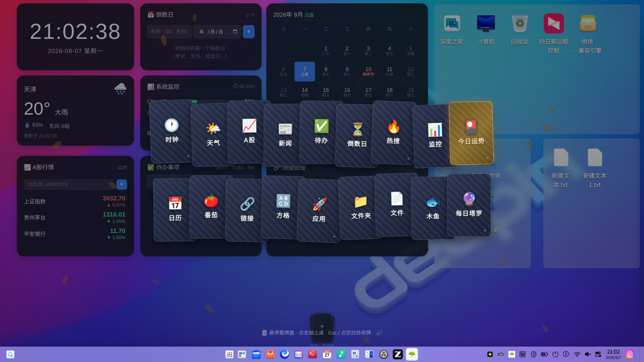Choose the 木鱼 fish card

click(432, 208)
